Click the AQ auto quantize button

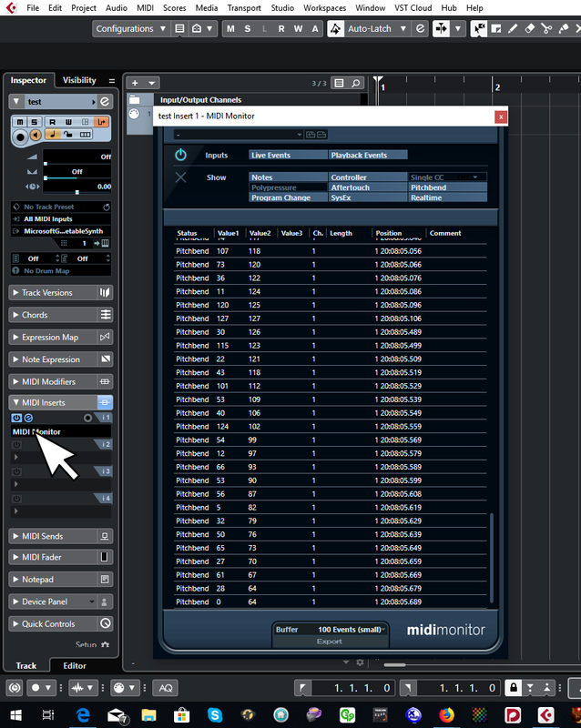pyautogui.click(x=166, y=688)
